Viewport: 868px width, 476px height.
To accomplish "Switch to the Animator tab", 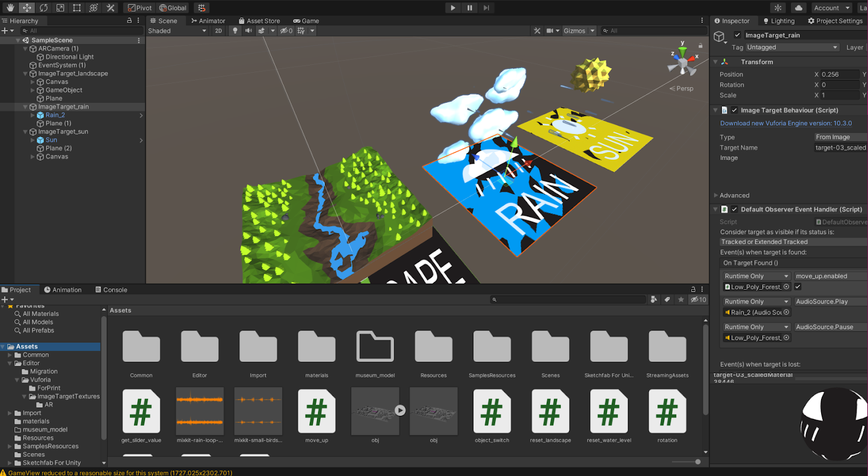I will [x=208, y=20].
